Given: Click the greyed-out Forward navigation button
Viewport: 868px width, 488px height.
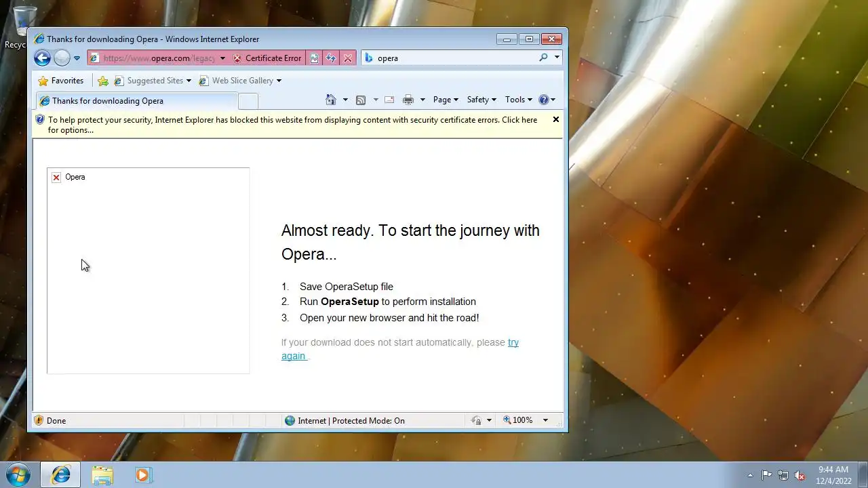Looking at the screenshot, I should click(62, 58).
